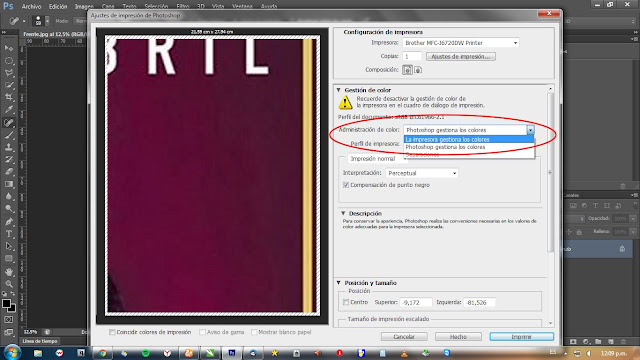640x360 pixels.
Task: Select the Clone Stamp tool
Action: tap(9, 147)
